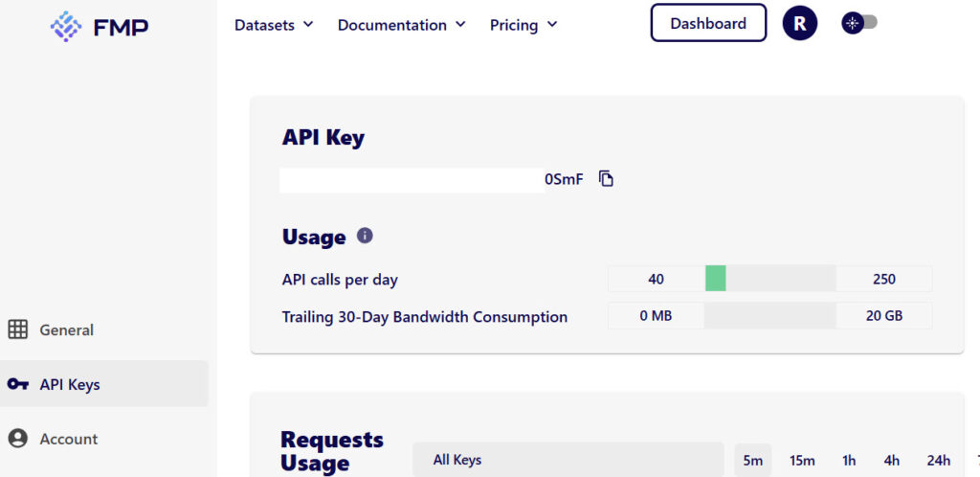The image size is (980, 477).
Task: Click the API calls per day usage bar
Action: pyautogui.click(x=769, y=280)
